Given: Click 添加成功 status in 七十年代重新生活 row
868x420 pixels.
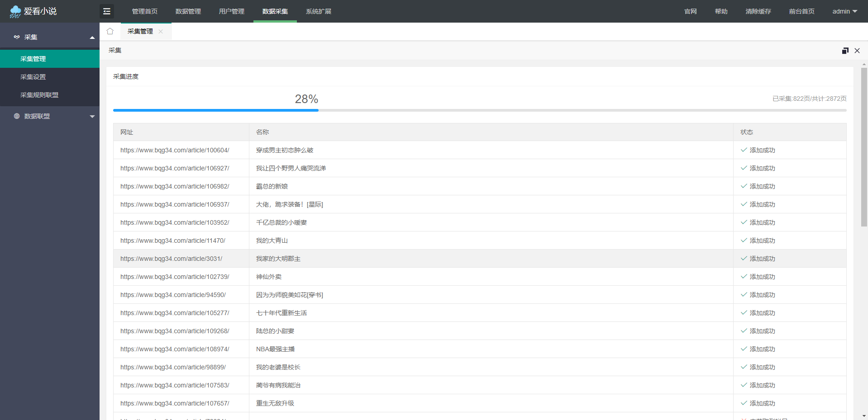Looking at the screenshot, I should click(763, 313).
